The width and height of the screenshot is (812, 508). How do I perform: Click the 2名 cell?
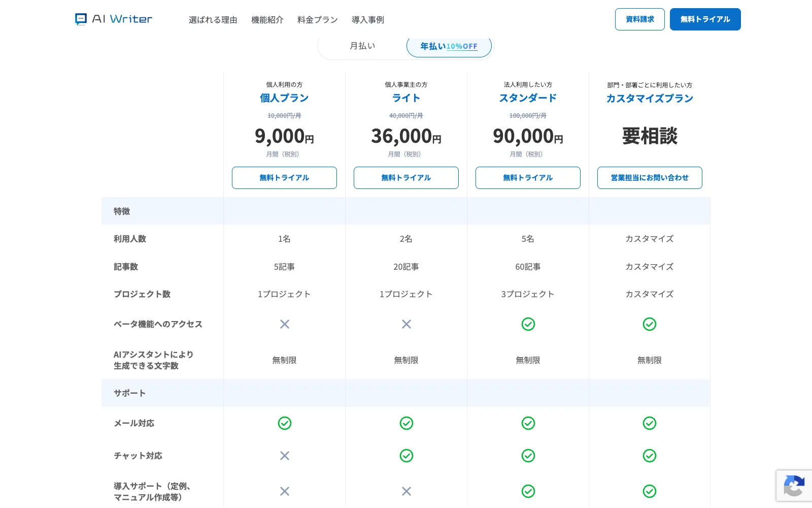point(407,239)
